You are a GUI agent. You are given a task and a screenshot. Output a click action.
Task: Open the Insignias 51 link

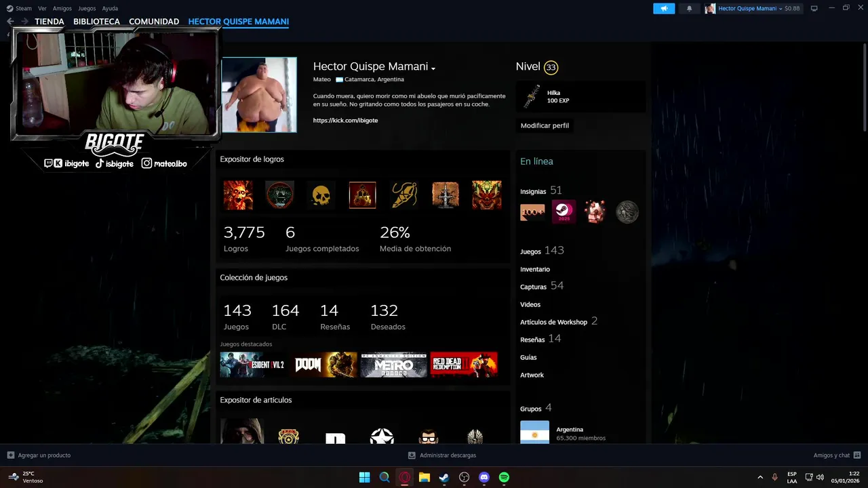point(541,191)
